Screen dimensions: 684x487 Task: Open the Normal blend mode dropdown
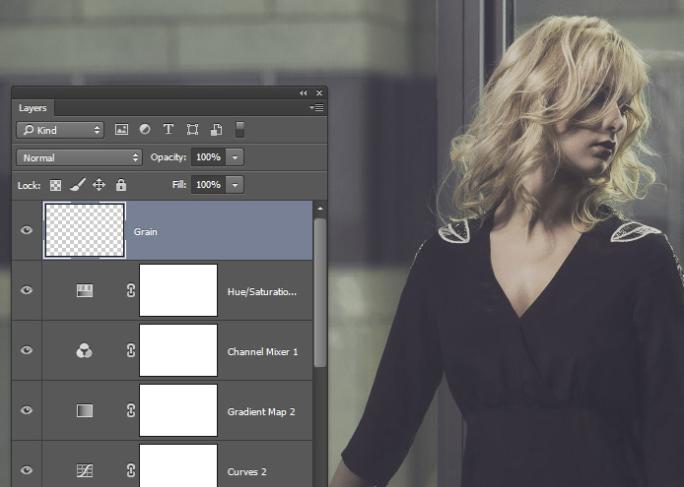[79, 158]
